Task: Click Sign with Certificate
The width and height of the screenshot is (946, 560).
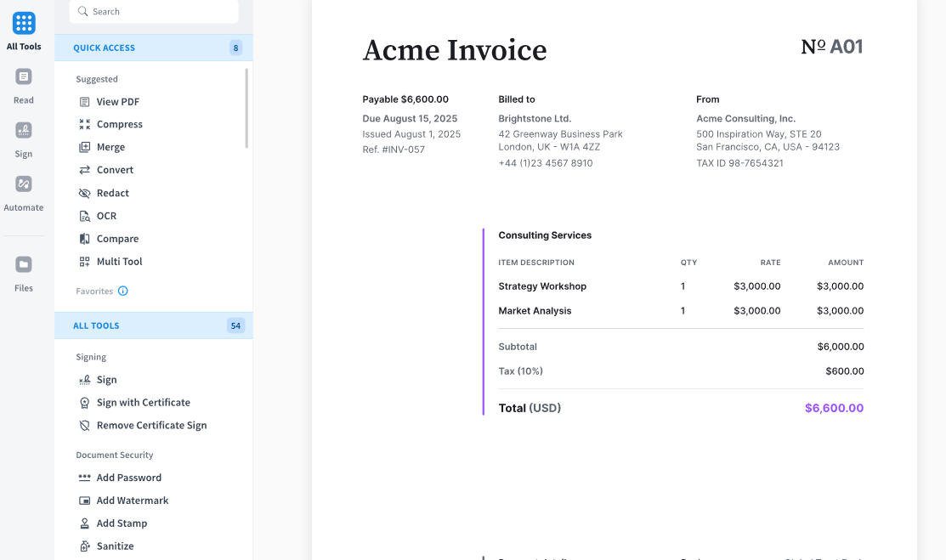Action: [x=143, y=403]
